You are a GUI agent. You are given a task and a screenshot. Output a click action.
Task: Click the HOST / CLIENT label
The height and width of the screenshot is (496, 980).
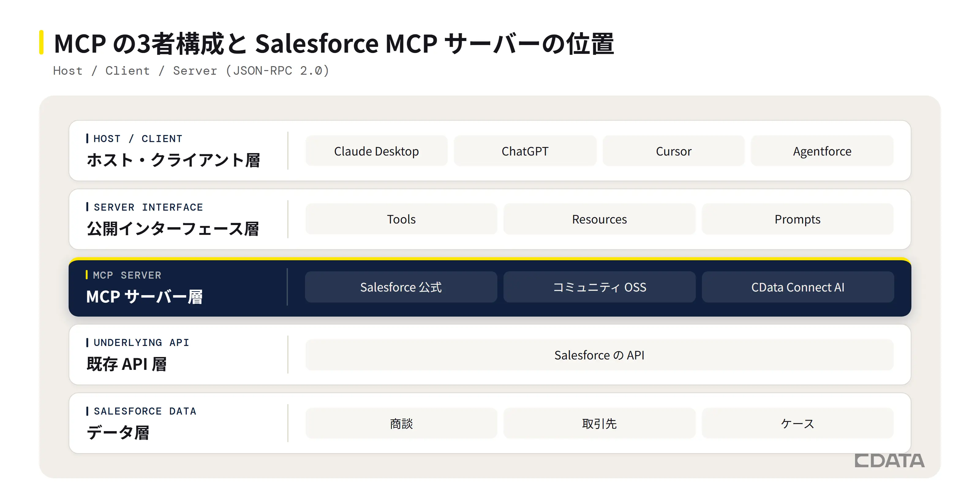[138, 138]
